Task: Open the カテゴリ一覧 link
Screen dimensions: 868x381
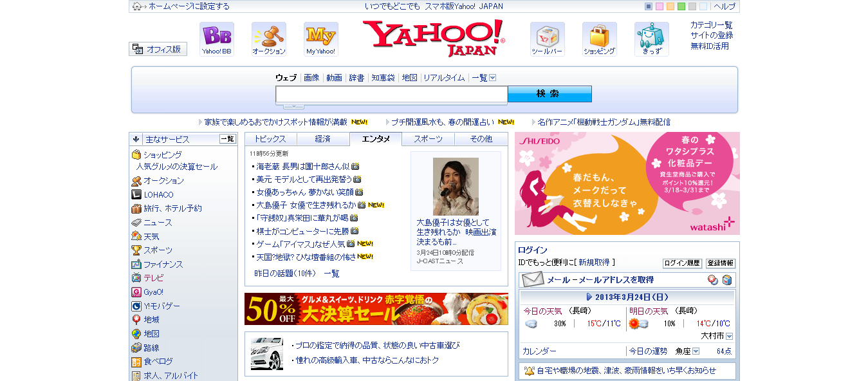Action: 712,25
